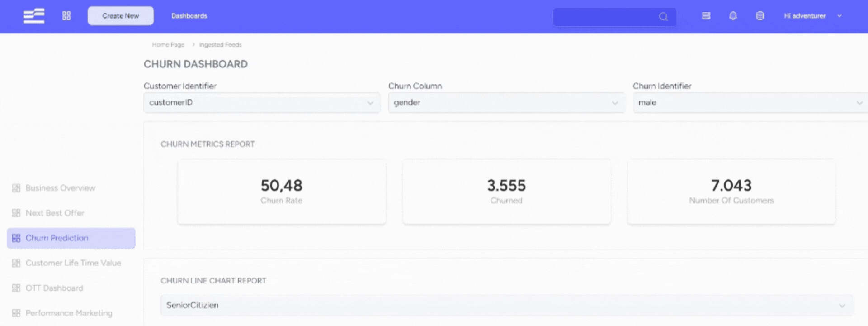Open Next Best Offer page
868x326 pixels.
(x=55, y=213)
